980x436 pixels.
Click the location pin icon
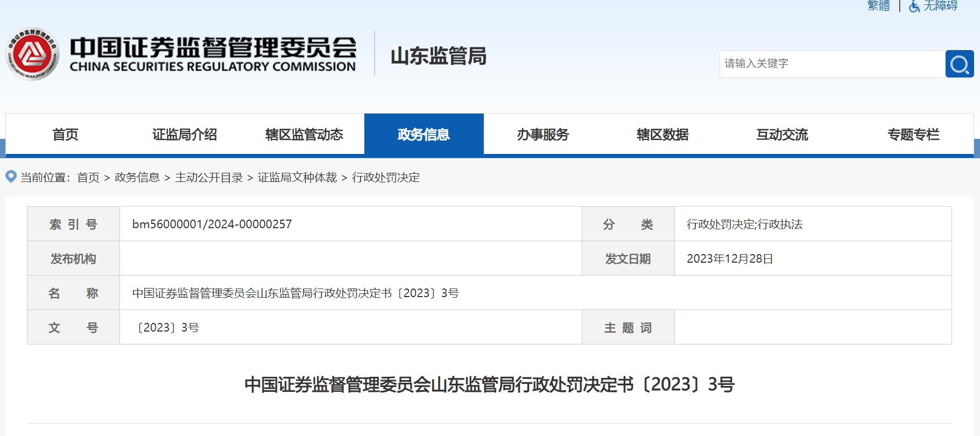(11, 177)
